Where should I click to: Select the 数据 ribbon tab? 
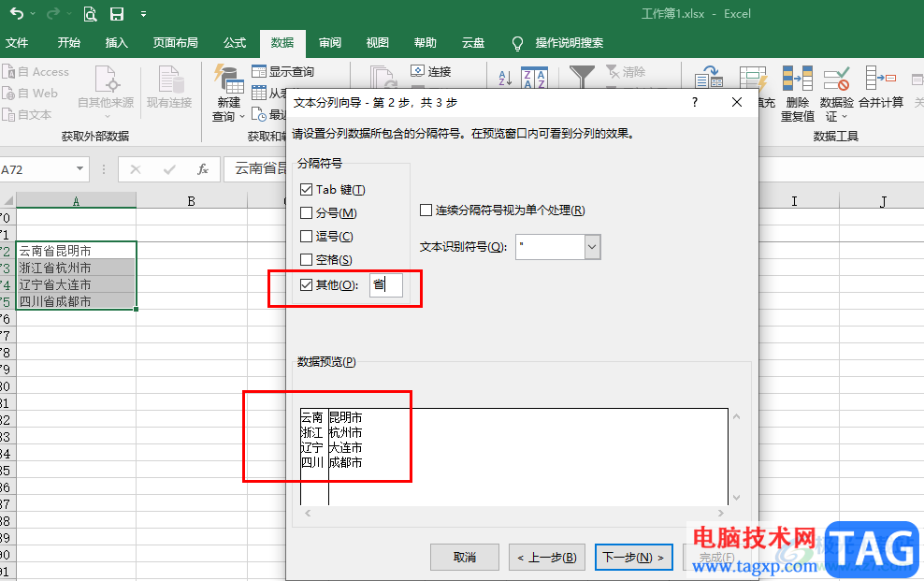[282, 42]
